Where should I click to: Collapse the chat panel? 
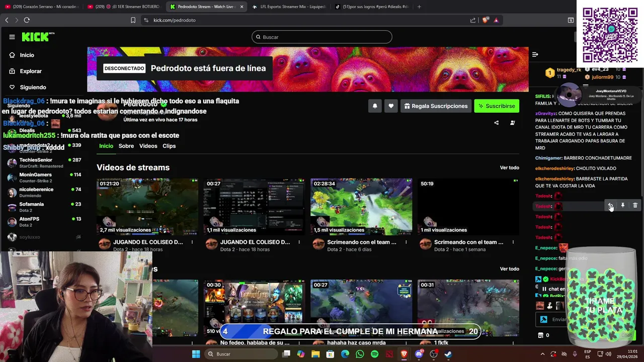pos(535,54)
